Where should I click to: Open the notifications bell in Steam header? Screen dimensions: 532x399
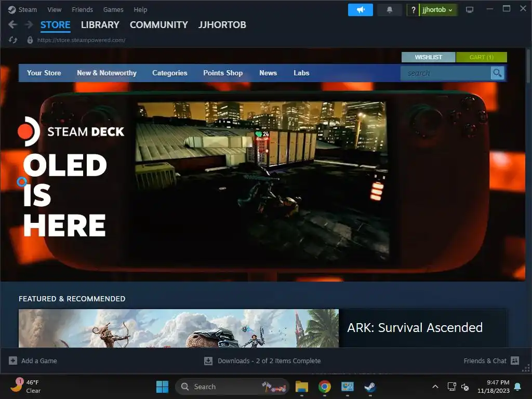[x=390, y=10]
